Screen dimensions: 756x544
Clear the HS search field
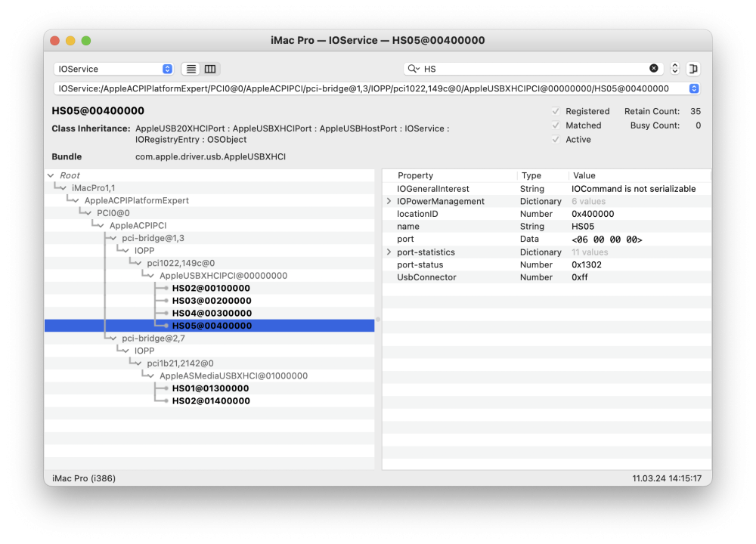pos(653,69)
